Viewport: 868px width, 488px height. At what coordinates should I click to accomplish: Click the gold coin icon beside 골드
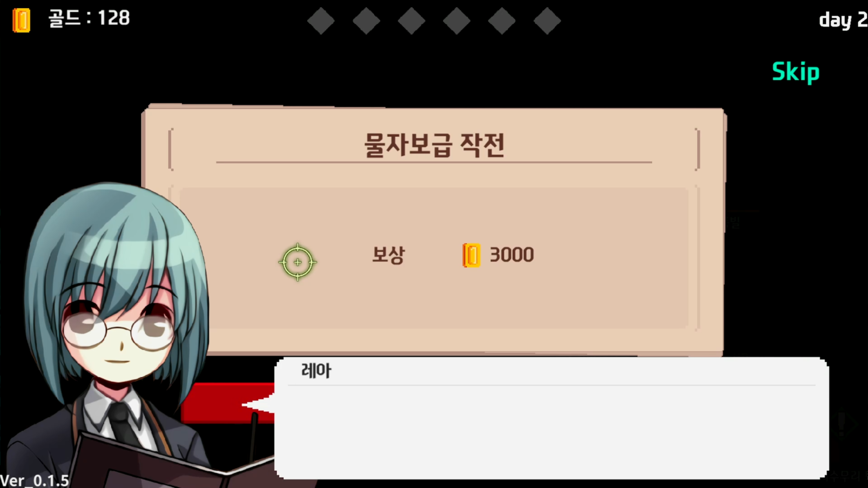(21, 20)
